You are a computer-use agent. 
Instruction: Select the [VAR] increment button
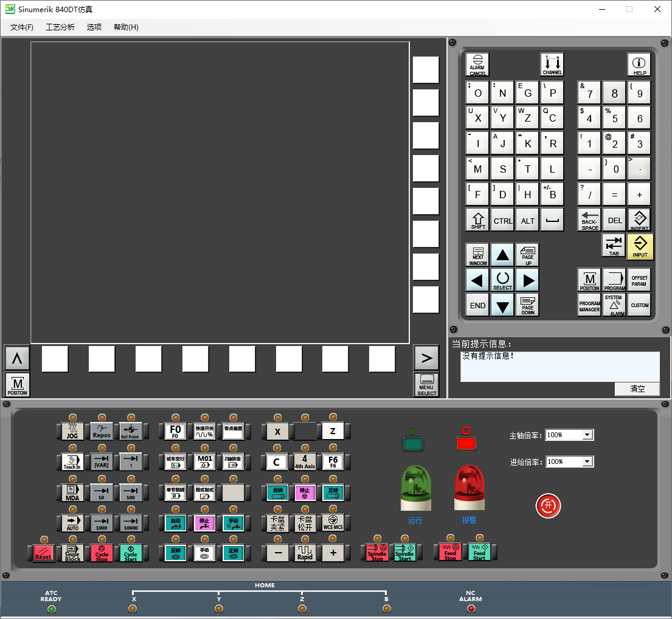tap(102, 462)
